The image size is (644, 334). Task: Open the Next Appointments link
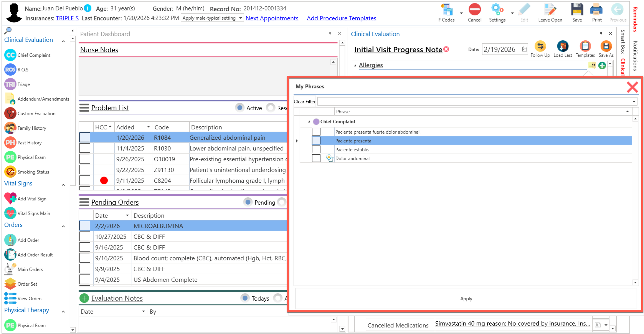tap(272, 18)
